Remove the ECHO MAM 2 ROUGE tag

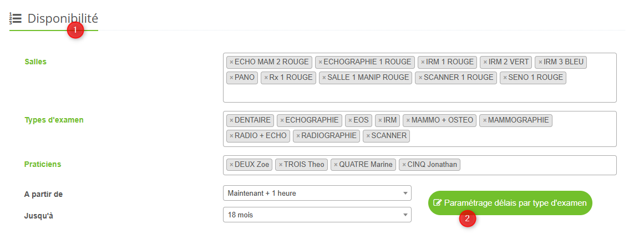(231, 62)
